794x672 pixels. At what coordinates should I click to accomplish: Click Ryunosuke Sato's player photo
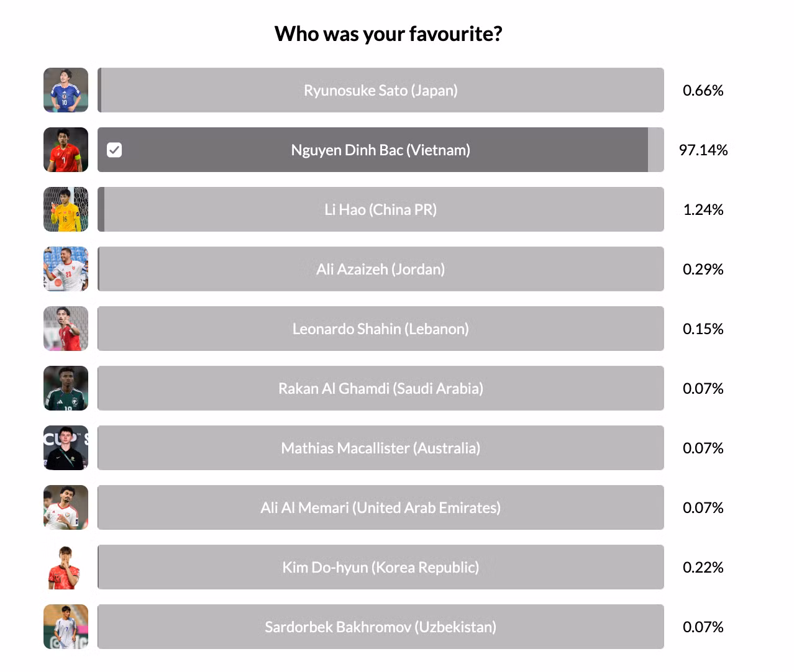point(66,90)
